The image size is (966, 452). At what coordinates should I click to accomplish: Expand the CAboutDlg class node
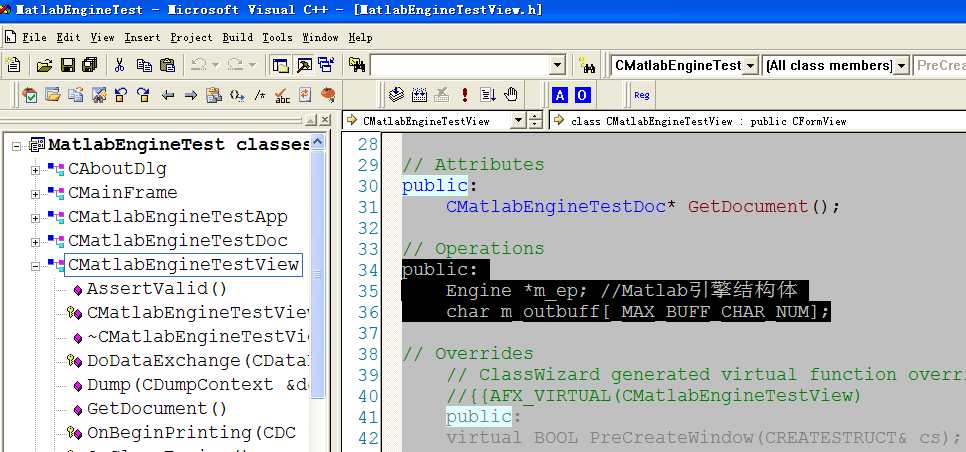click(35, 170)
